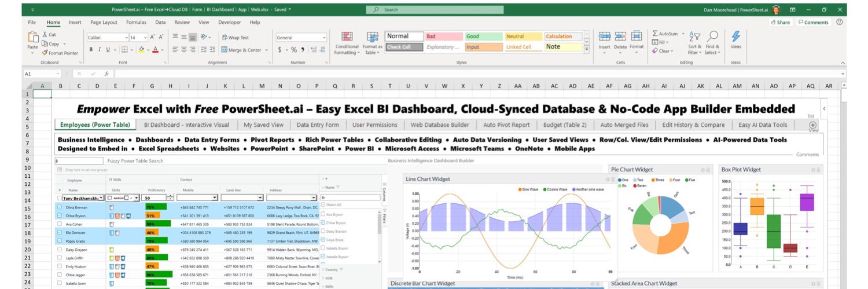Viewport: 868px width, 289px height.
Task: Open the font name Calibri dropdown
Action: 125,37
